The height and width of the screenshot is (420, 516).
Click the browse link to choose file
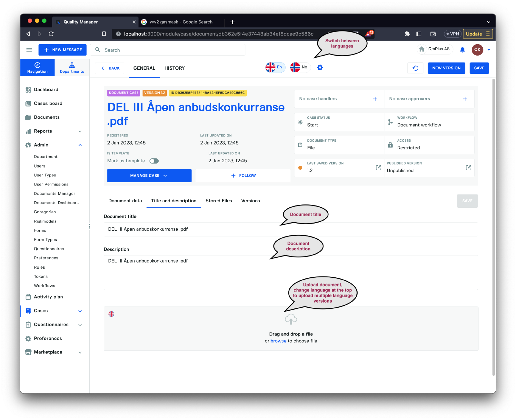pos(278,341)
